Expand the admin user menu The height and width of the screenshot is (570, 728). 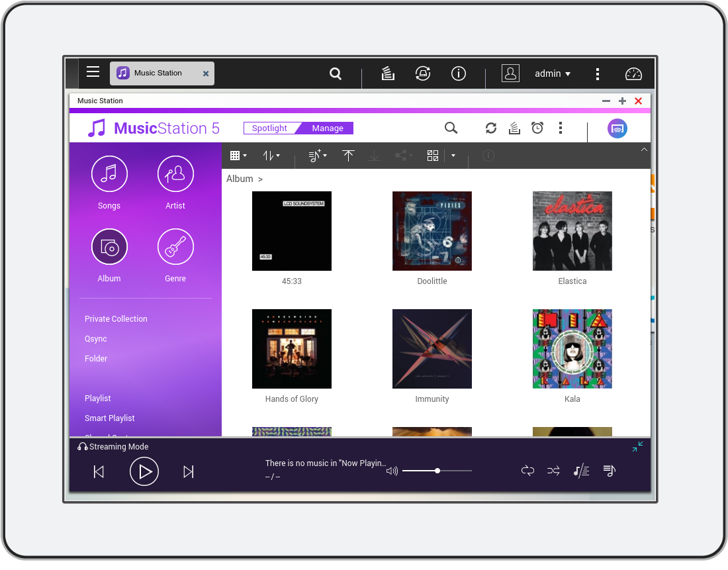click(553, 73)
